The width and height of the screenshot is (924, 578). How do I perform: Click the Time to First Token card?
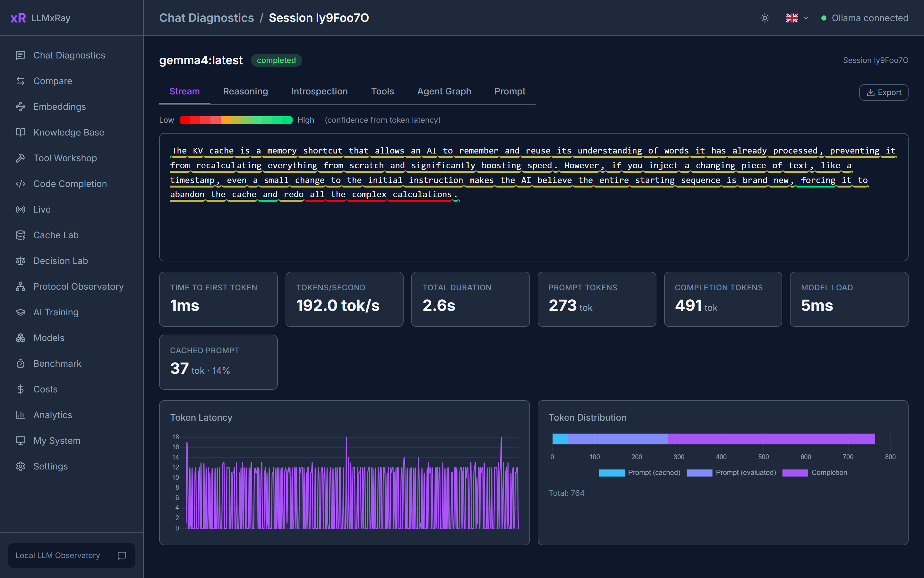218,299
